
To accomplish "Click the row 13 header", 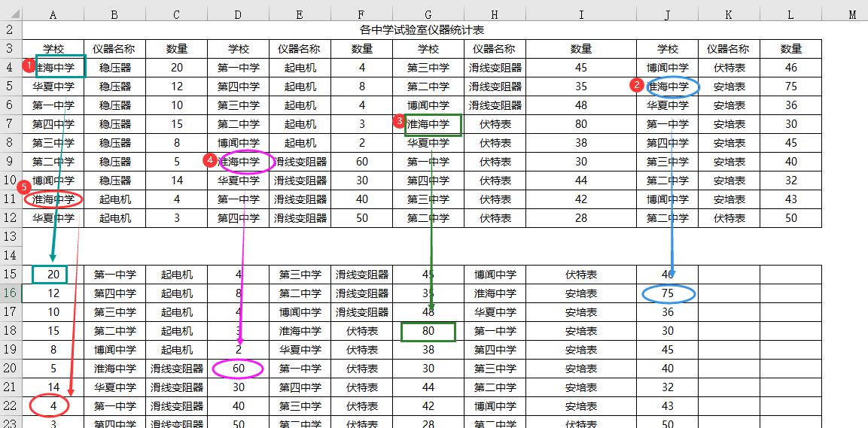I will 11,237.
